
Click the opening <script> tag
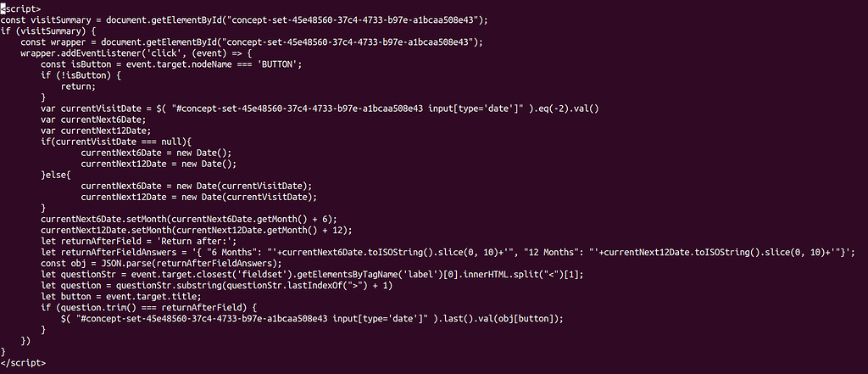coord(20,8)
